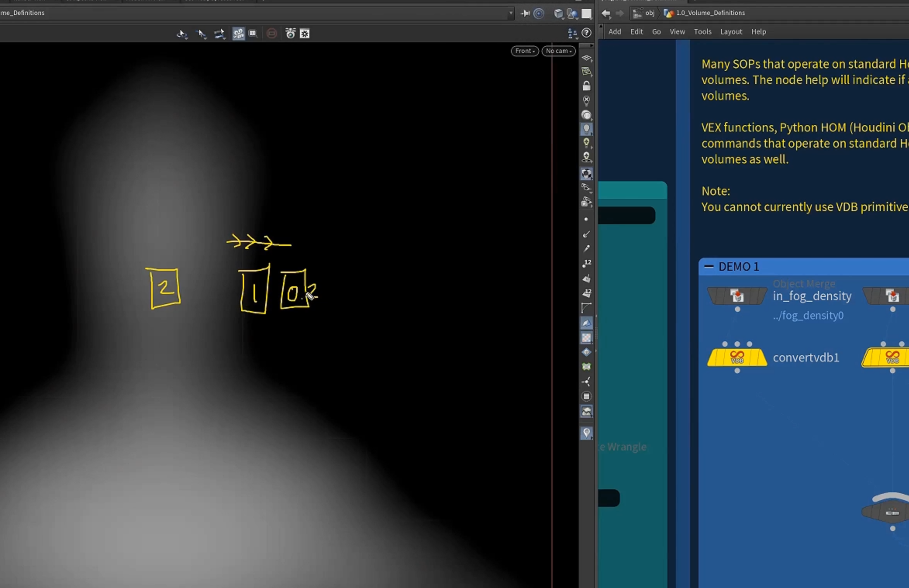The width and height of the screenshot is (909, 588).
Task: Toggle the normal lighting bulb icon
Action: [x=586, y=129]
